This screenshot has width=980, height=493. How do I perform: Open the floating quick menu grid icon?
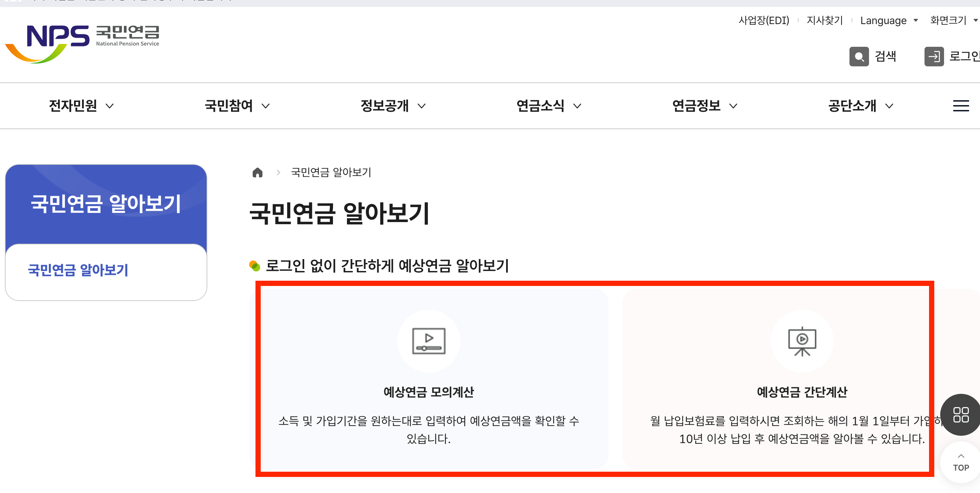coord(960,414)
